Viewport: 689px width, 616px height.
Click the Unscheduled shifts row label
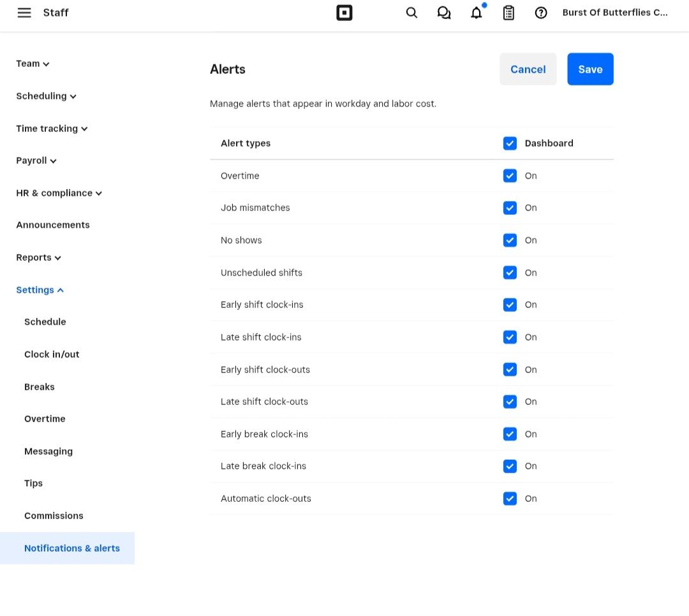click(262, 273)
